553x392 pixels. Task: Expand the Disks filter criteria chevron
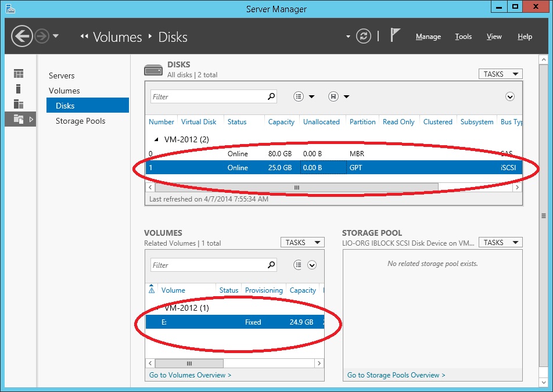510,97
